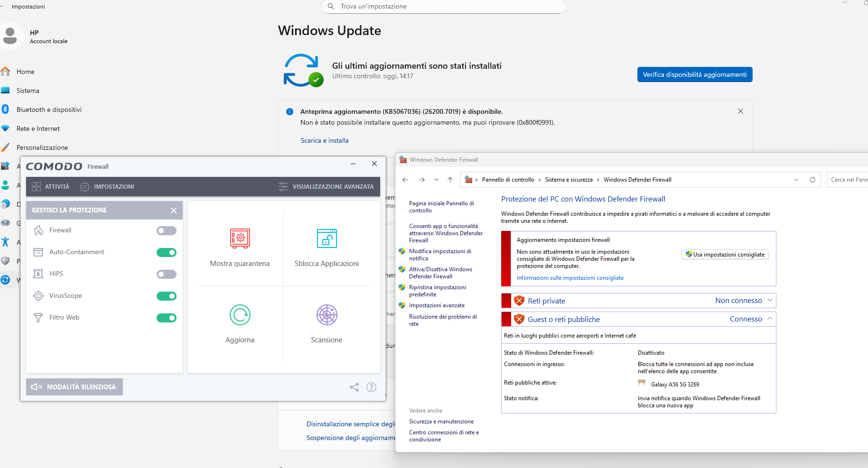Screen dimensions: 868x468
Task: Open Rete e Internet settings
Action: (38, 128)
